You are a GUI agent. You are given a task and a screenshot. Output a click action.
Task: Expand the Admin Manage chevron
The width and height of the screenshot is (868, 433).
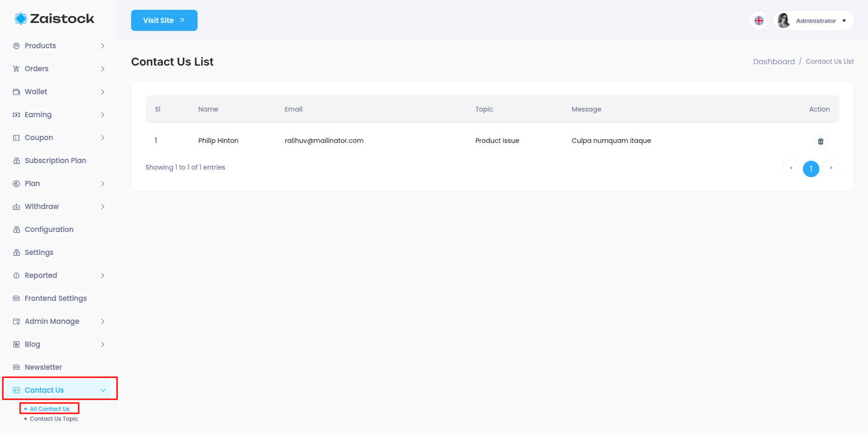coord(103,321)
